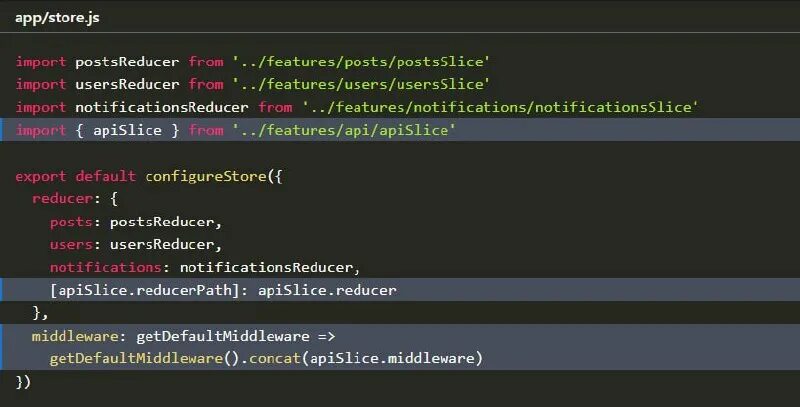This screenshot has height=407, width=800.
Task: Click the getDefaultMiddleware() call on last line
Action: point(144,359)
